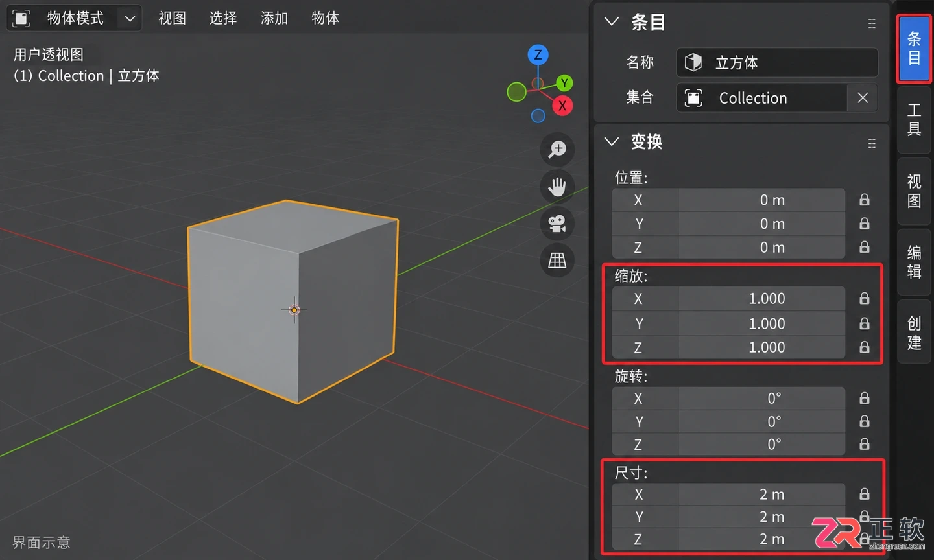Click the 尺寸 X value field
Viewport: 934px width, 560px height.
click(x=761, y=495)
